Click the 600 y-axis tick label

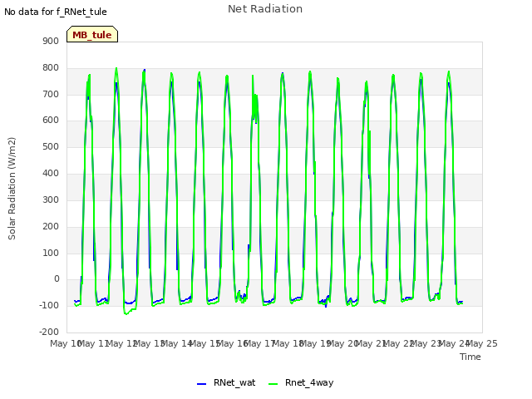click(51, 120)
